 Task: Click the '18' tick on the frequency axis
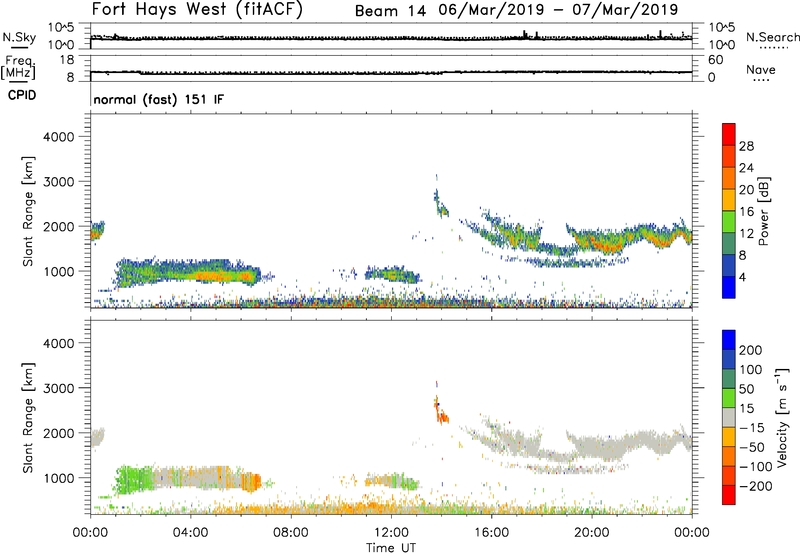[x=67, y=60]
